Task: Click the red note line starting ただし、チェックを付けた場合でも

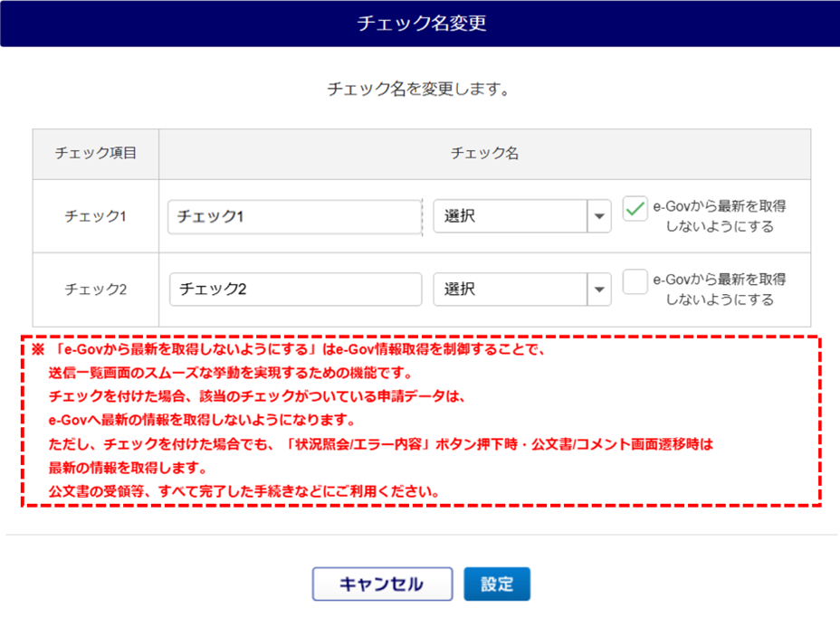Action: (380, 444)
